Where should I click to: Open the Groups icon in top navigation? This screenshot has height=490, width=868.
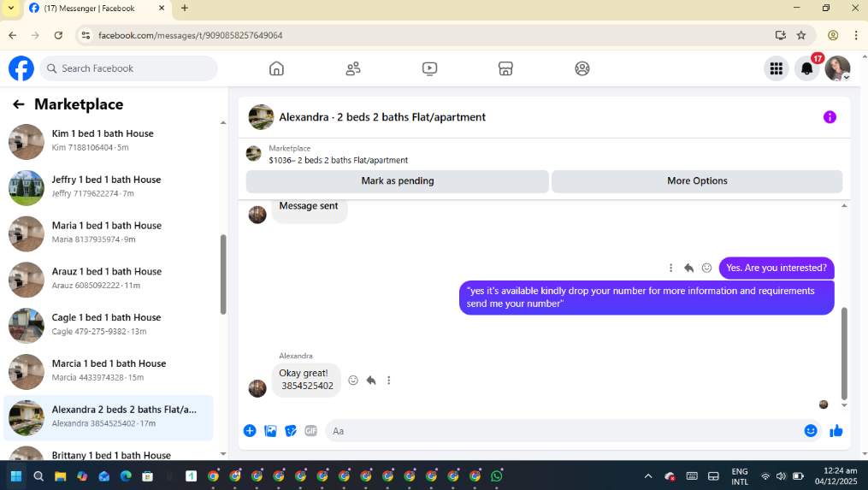[582, 68]
